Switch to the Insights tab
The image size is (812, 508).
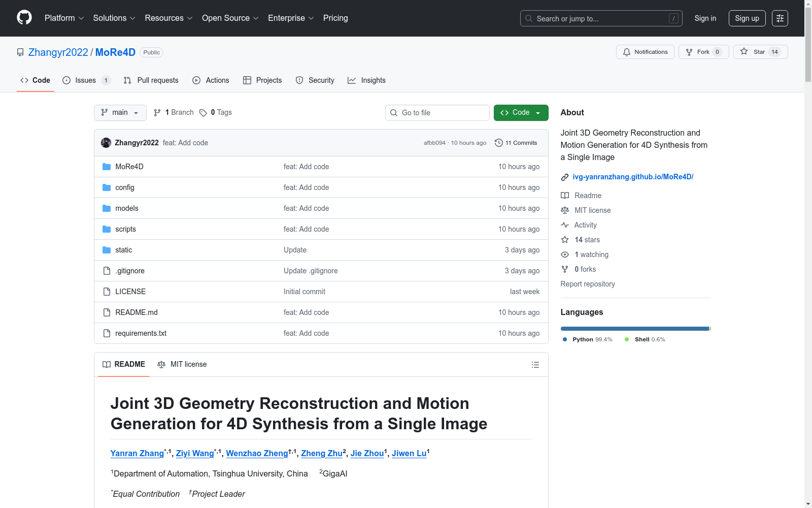(x=366, y=80)
